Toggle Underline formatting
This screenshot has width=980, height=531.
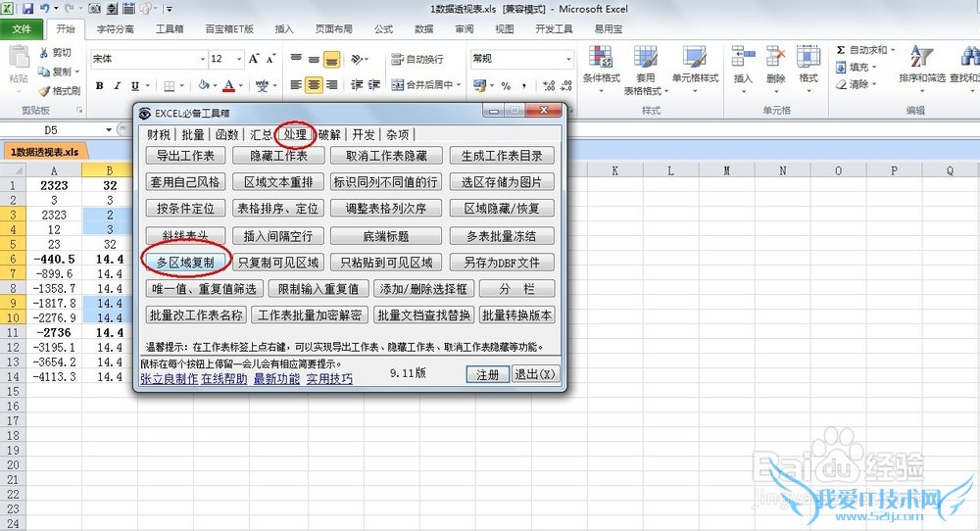click(135, 85)
